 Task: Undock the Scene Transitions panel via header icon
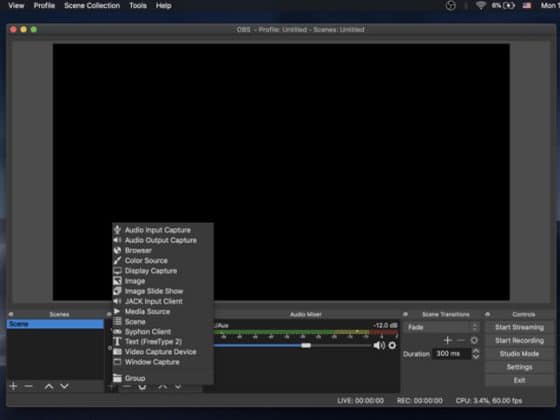point(405,314)
